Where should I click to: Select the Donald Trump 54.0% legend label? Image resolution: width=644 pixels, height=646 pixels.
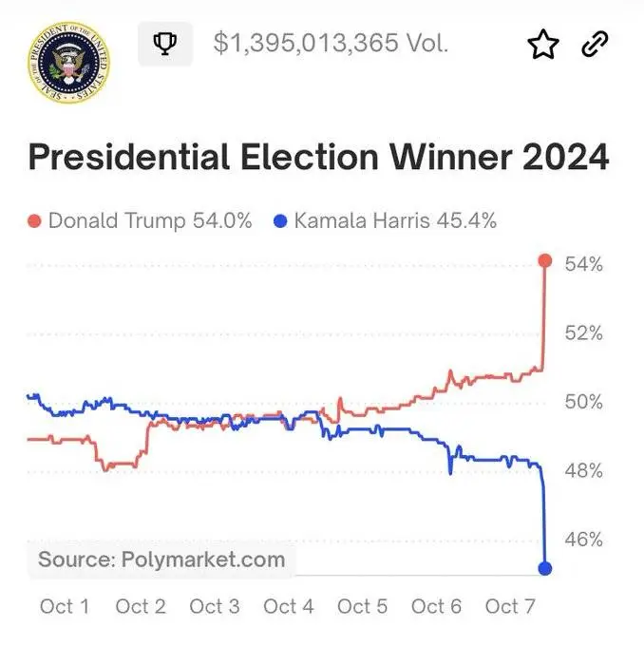coord(150,221)
